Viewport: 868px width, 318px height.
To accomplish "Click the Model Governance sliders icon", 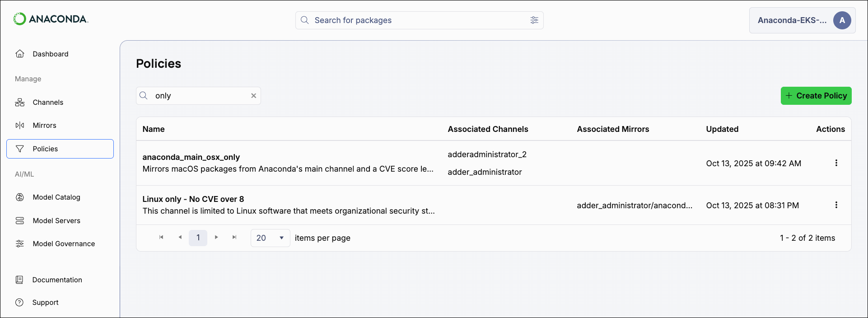I will pyautogui.click(x=20, y=244).
